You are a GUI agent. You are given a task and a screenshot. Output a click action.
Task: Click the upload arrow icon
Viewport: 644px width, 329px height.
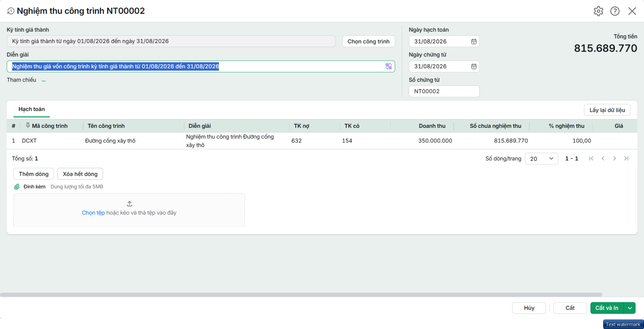(130, 204)
